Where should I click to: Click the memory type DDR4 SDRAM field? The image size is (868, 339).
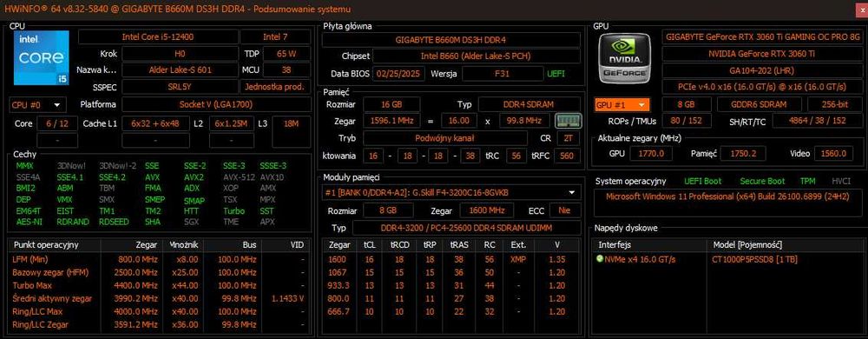(x=529, y=104)
